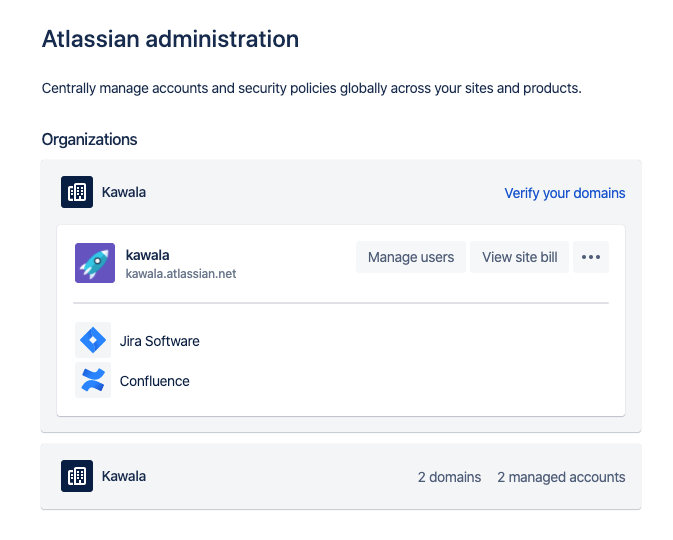The width and height of the screenshot is (673, 540).
Task: Click the Organizations section heading
Action: coord(89,140)
